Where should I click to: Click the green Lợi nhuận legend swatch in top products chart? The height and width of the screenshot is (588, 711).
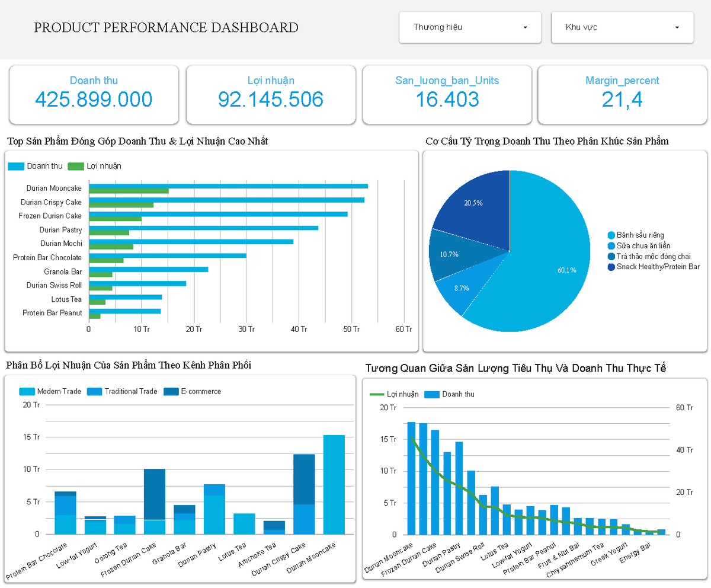point(76,167)
